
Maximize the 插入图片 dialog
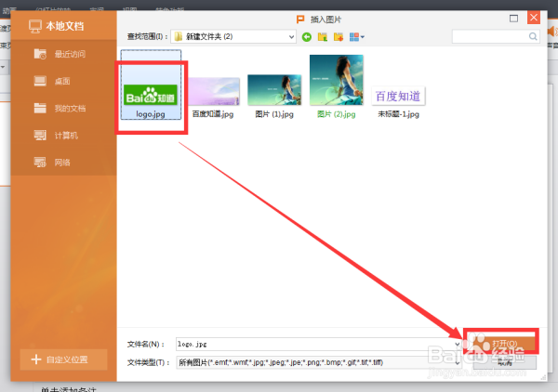pos(513,19)
